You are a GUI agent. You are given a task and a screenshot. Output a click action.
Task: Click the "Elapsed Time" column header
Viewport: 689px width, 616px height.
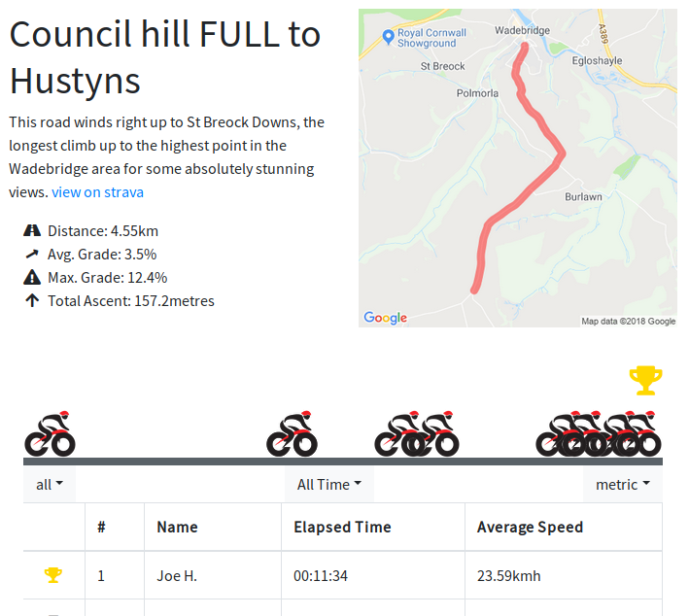coord(342,528)
